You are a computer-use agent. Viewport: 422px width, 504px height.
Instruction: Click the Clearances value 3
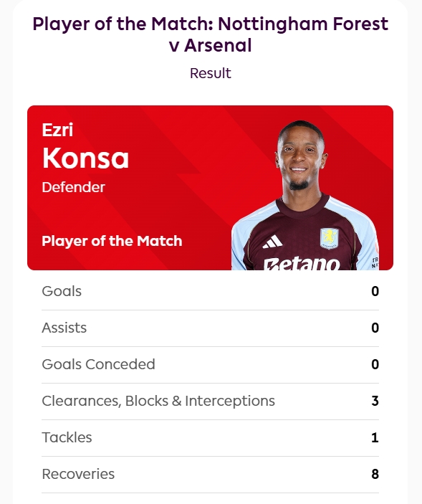pyautogui.click(x=375, y=401)
